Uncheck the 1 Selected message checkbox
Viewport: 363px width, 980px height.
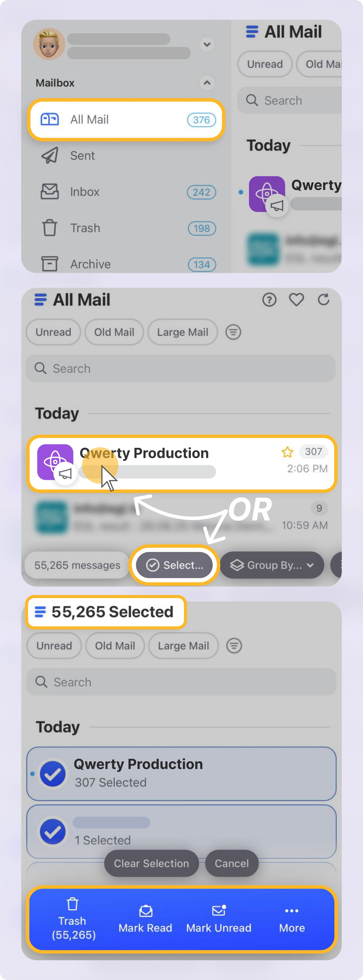click(53, 832)
